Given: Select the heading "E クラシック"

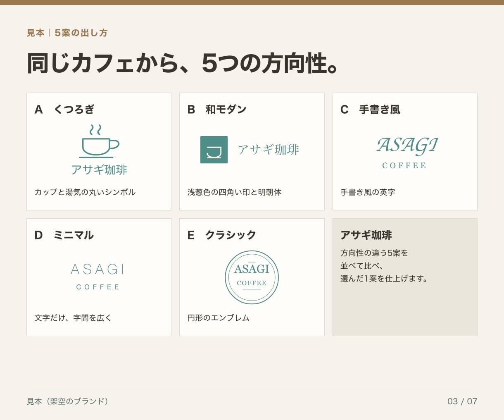Looking at the screenshot, I should click(x=222, y=235).
